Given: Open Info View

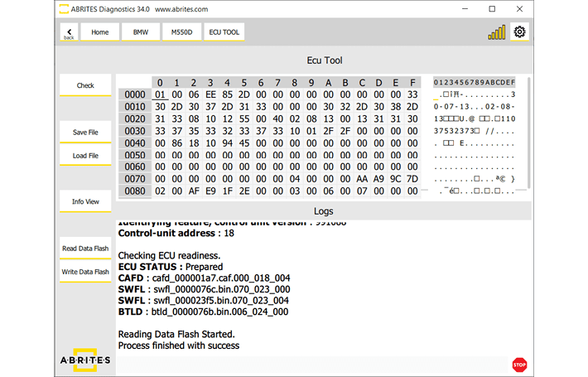Looking at the screenshot, I should (85, 201).
